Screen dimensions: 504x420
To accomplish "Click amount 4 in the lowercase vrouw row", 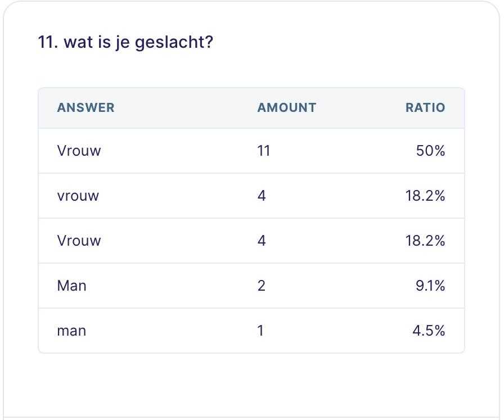I will click(262, 196).
